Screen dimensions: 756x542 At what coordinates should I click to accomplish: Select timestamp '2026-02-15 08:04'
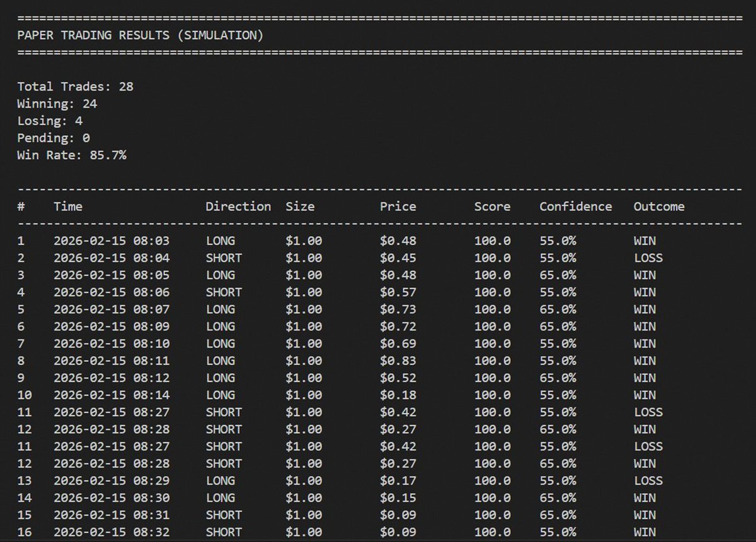coord(112,258)
